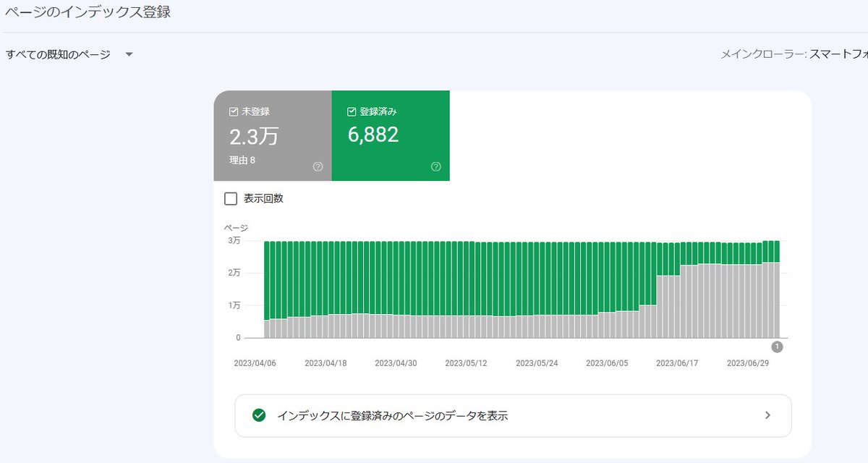Click the help icon in the 未登録 card
868x463 pixels.
[318, 166]
